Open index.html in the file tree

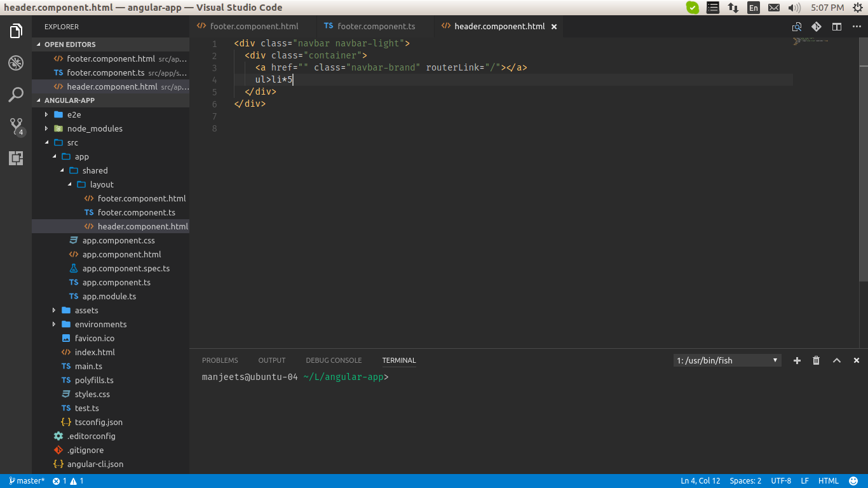point(111,352)
